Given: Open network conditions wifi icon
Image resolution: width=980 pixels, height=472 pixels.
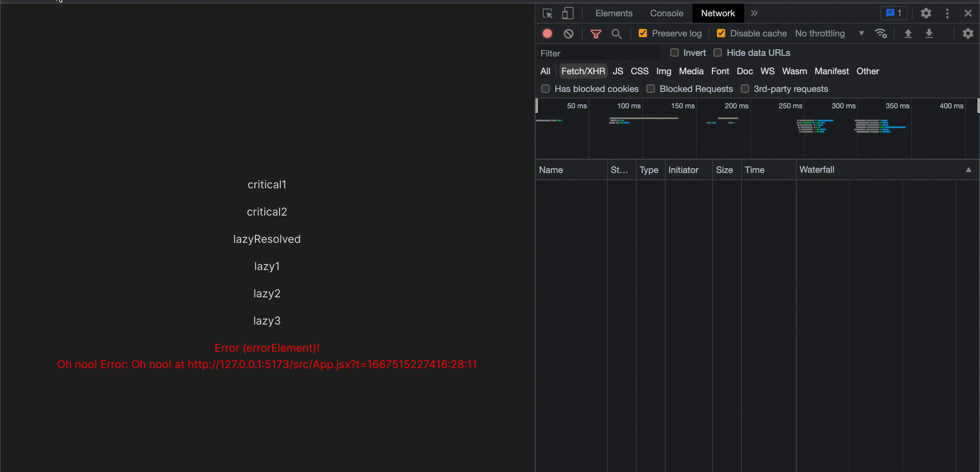Looking at the screenshot, I should point(881,33).
